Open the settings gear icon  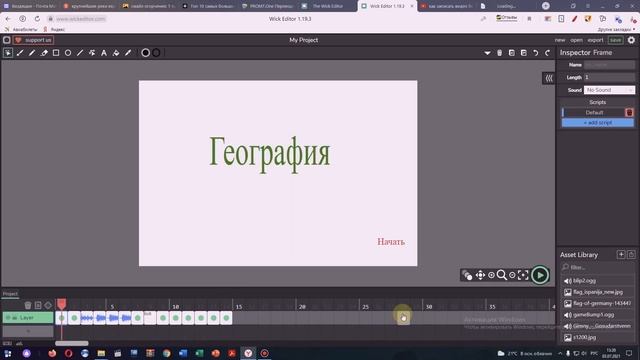pyautogui.click(x=631, y=40)
